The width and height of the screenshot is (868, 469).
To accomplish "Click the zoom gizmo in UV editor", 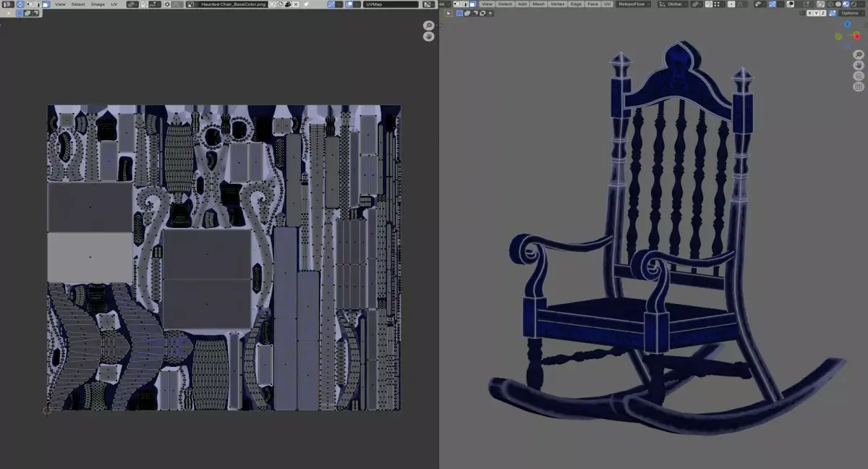I will pyautogui.click(x=429, y=25).
